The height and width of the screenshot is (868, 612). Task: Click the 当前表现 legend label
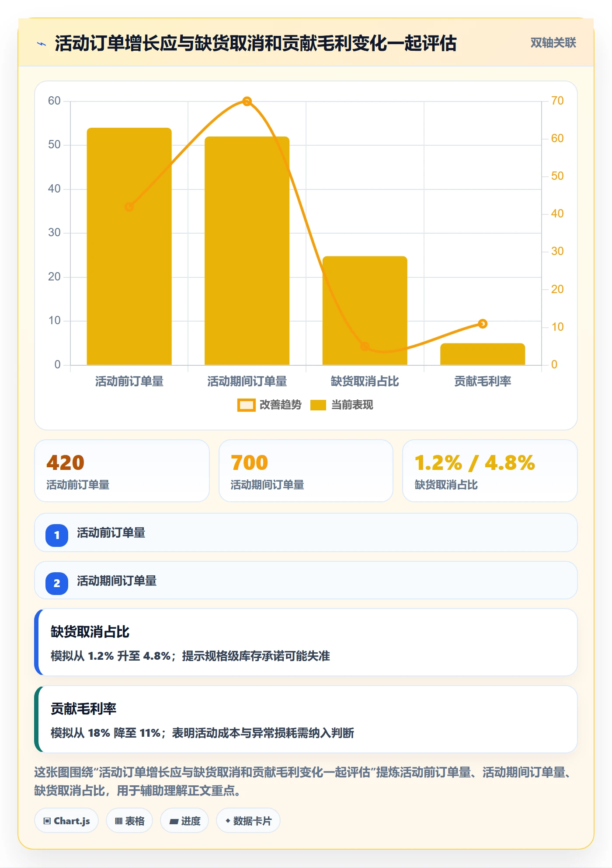pyautogui.click(x=352, y=405)
